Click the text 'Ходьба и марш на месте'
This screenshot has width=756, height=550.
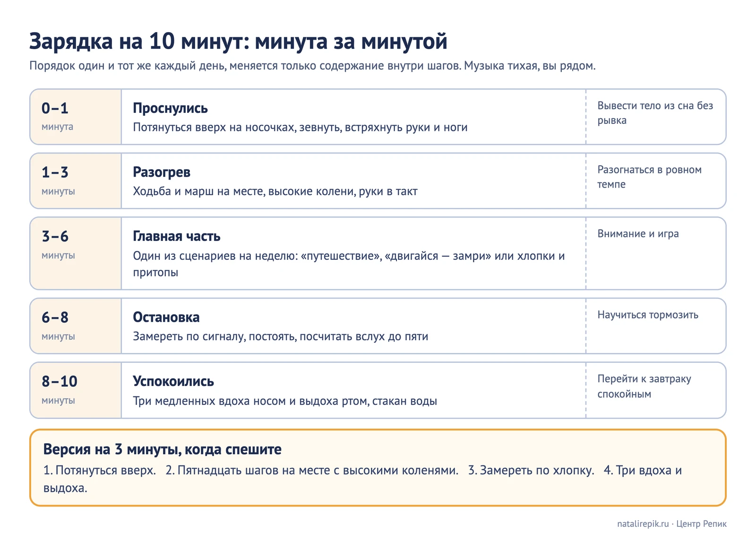(199, 192)
